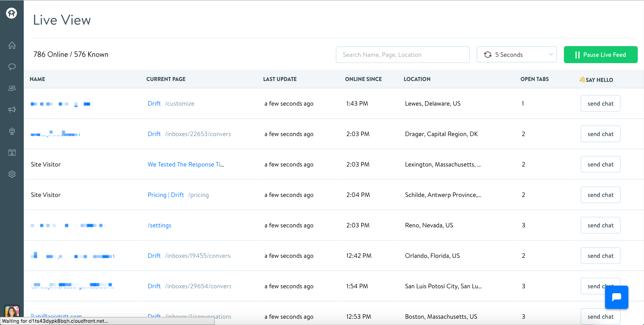644x325 pixels.
Task: Click the SAY HELLO column header
Action: (x=596, y=80)
